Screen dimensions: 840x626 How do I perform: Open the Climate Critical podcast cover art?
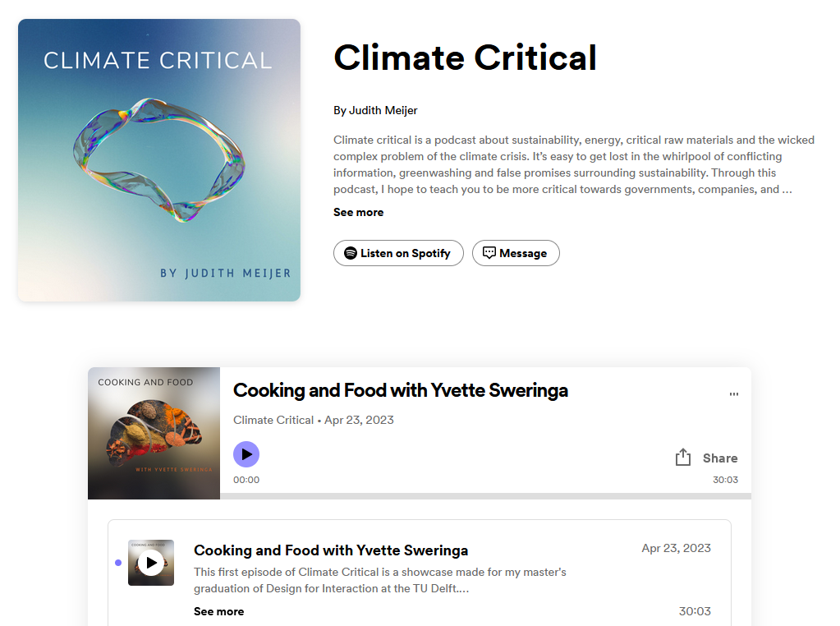159,160
